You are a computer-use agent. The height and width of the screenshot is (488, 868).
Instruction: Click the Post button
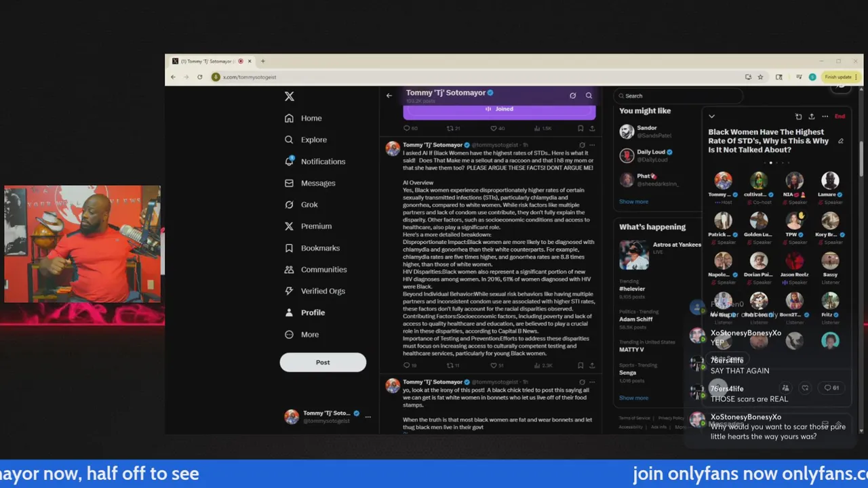pyautogui.click(x=323, y=363)
